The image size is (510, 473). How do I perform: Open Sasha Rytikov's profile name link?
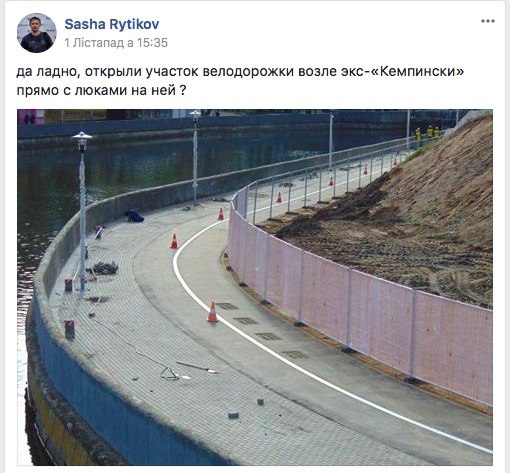112,24
